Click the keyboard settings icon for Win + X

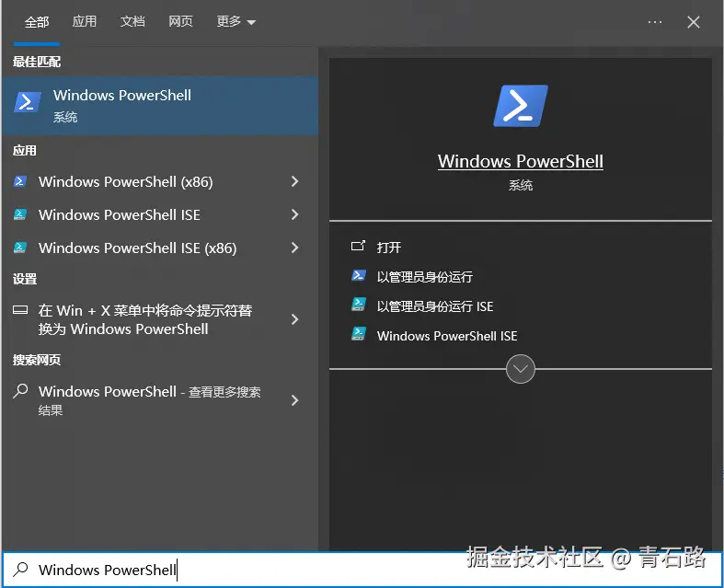[x=20, y=309]
